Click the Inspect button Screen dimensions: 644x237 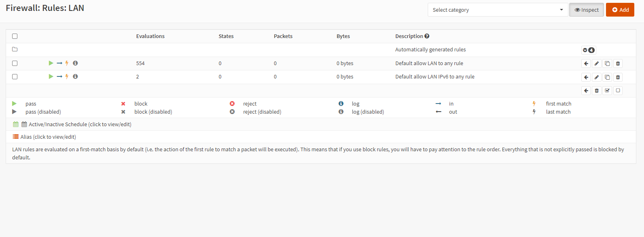(587, 10)
